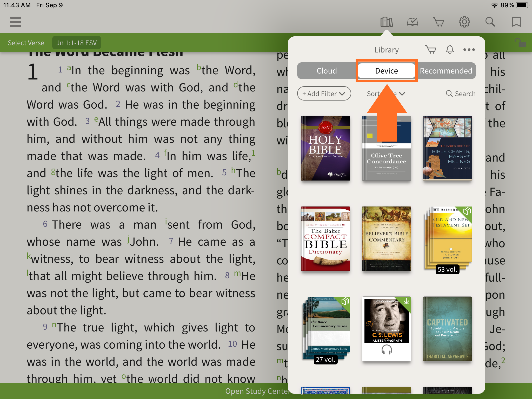Tap the Library Search field
The image size is (532, 399).
pos(461,94)
